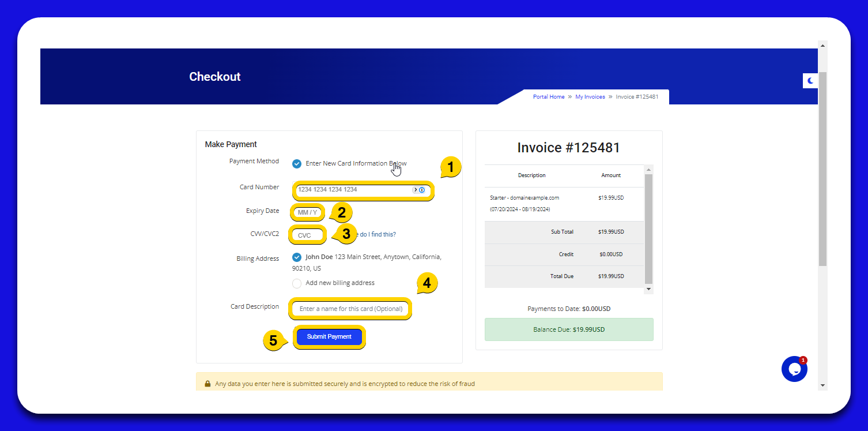Open the "where do I find this?" CVC help link

tap(377, 235)
